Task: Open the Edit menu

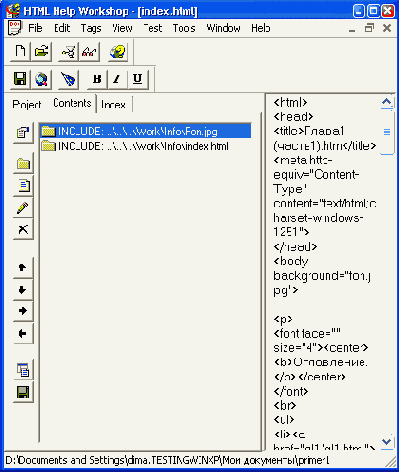Action: click(62, 28)
